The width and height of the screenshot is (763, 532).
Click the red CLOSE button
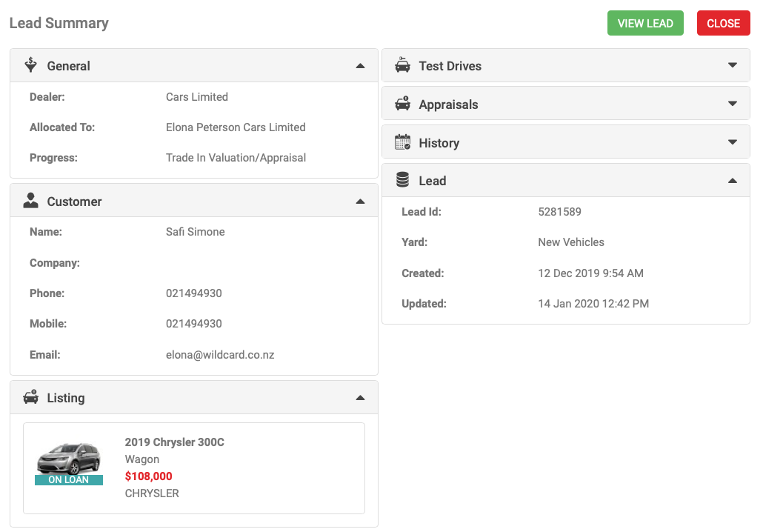point(723,24)
